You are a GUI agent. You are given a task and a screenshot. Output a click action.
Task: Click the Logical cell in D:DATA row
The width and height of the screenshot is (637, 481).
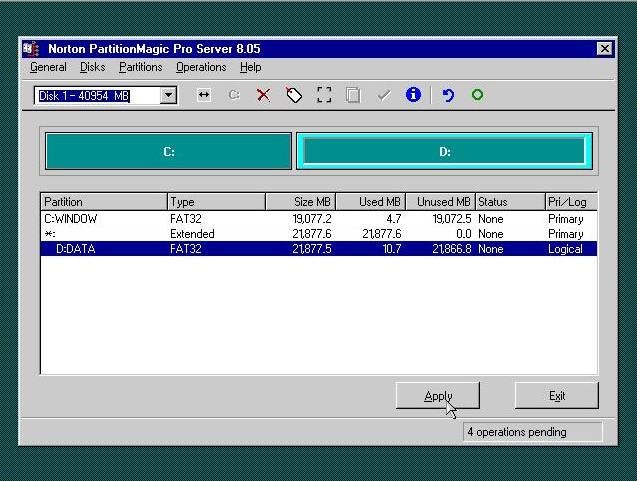565,249
